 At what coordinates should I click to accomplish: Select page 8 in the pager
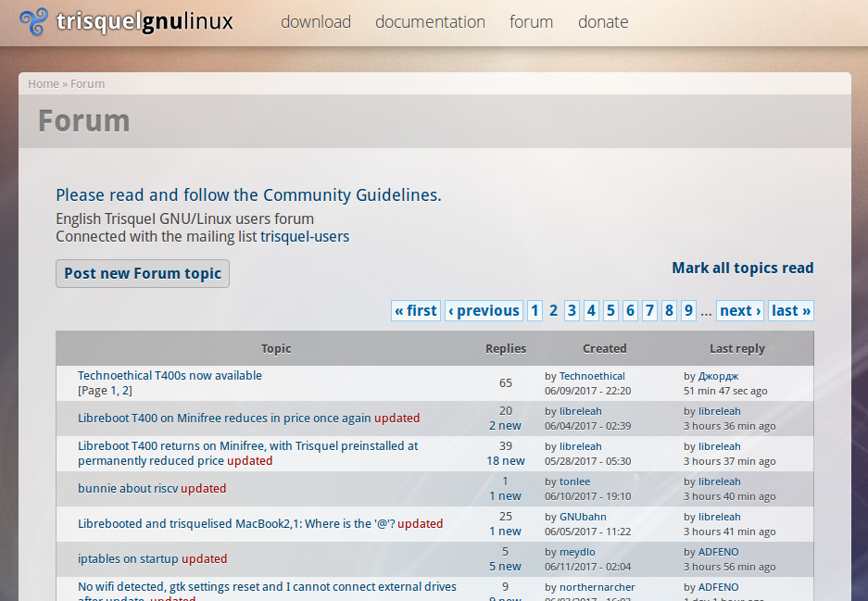point(669,310)
